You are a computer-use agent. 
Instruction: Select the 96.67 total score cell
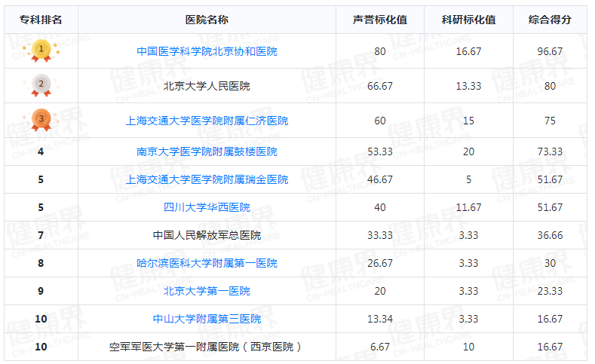(550, 51)
